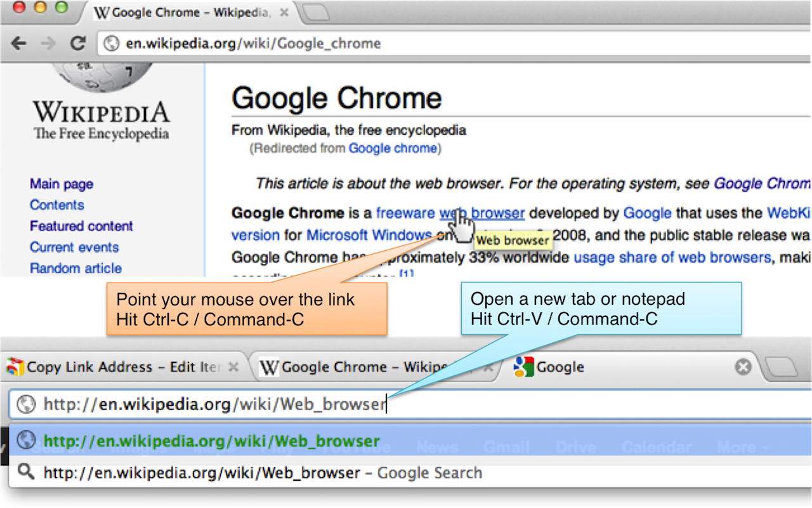Screen dimensions: 812x508
Task: Open the Random article sidebar link
Action: pos(75,268)
